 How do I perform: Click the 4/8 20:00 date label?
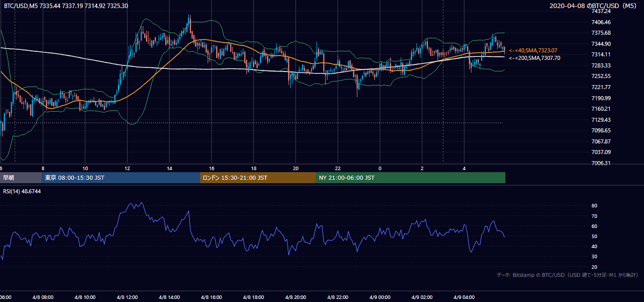click(x=296, y=297)
